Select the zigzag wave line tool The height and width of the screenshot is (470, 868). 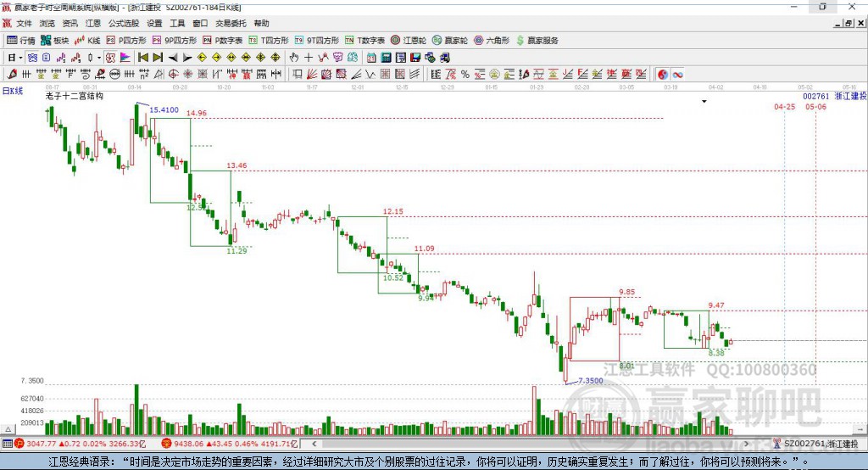click(x=370, y=75)
